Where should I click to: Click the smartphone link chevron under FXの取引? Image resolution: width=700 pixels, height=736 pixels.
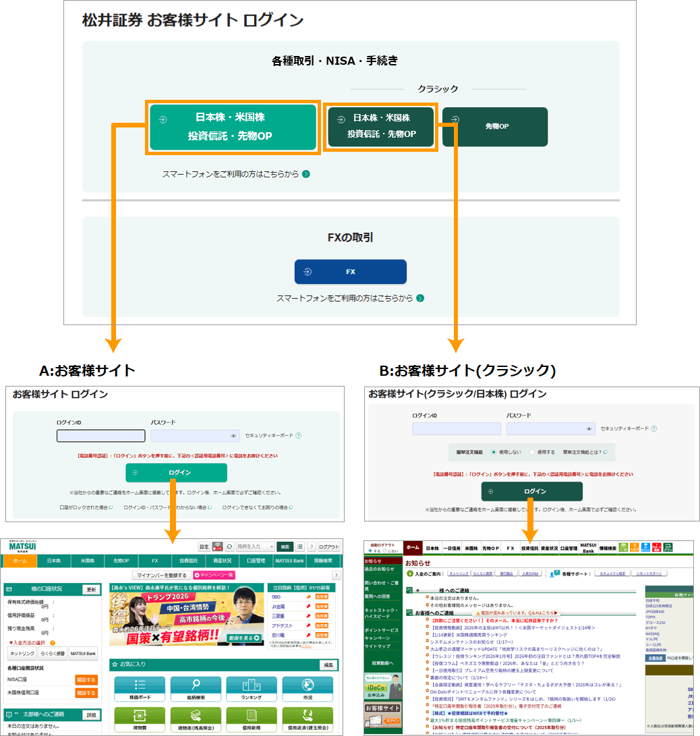(420, 298)
